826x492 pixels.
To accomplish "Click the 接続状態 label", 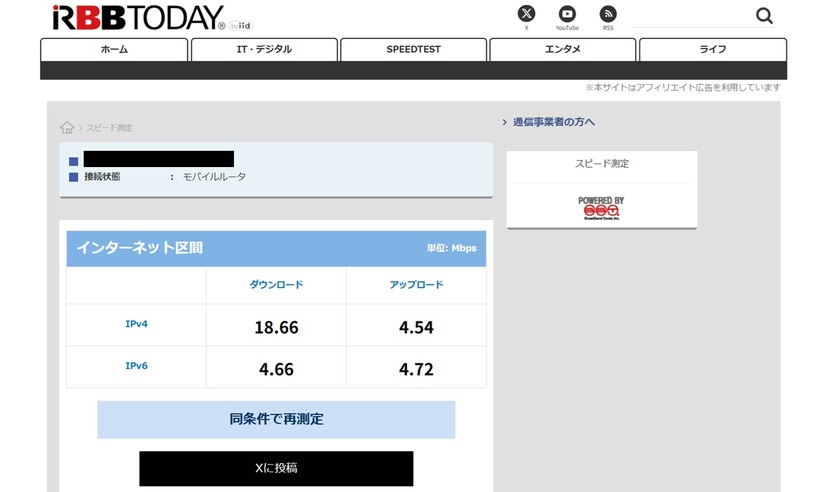I will [102, 177].
